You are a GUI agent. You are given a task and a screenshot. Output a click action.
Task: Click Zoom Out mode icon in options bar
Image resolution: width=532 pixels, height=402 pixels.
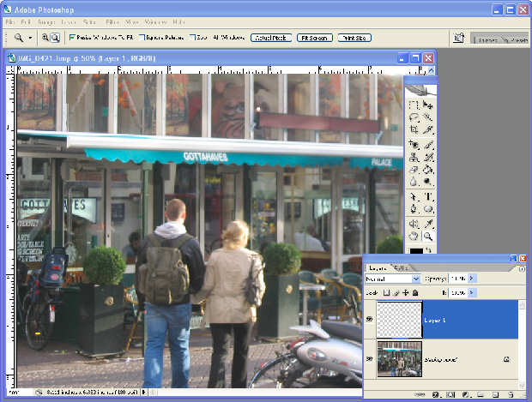pos(55,38)
